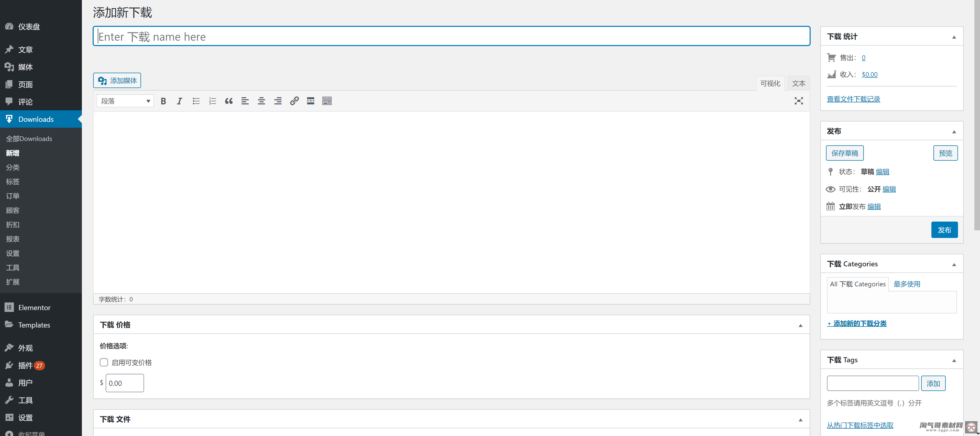Click the unordered list icon

click(x=196, y=101)
